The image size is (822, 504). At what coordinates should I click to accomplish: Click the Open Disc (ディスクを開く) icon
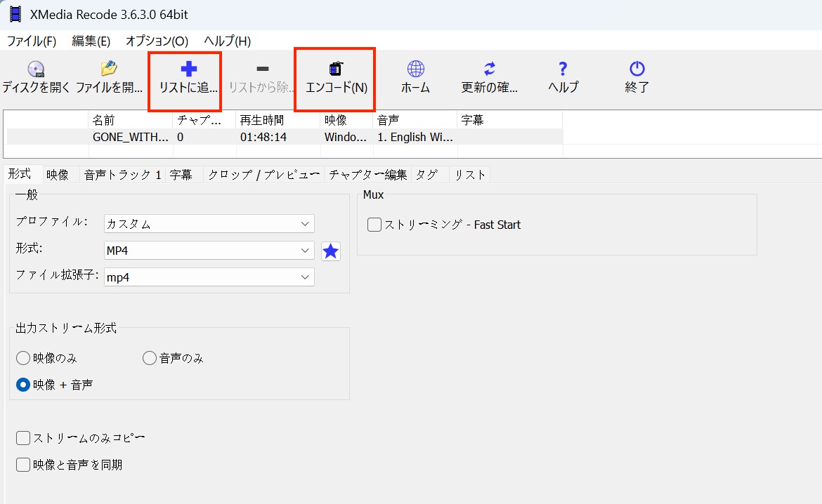(36, 69)
